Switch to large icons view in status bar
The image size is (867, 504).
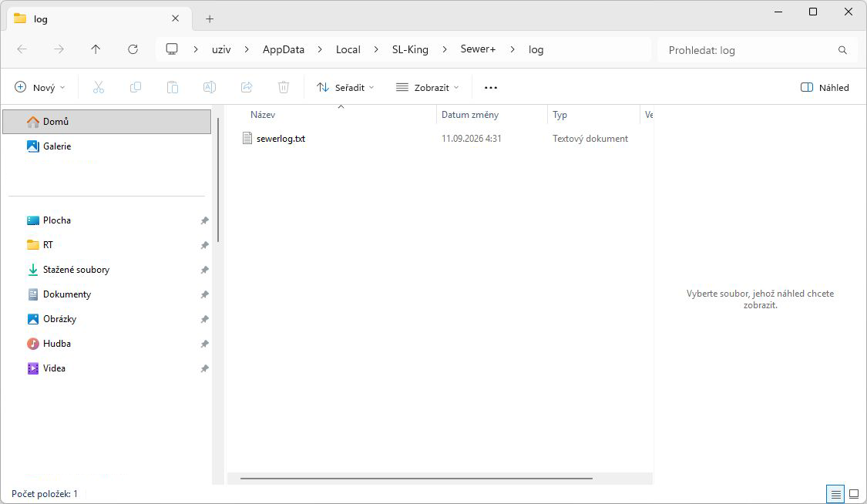[x=854, y=493]
